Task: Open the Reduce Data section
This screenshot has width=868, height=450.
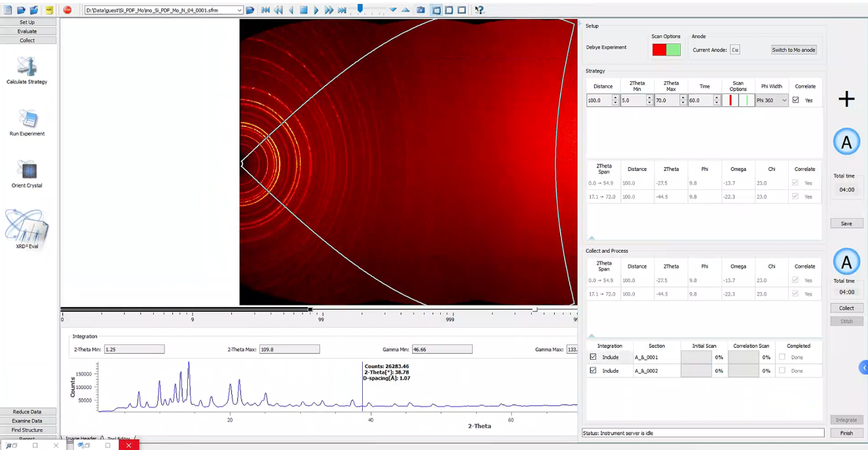Action: (28, 411)
